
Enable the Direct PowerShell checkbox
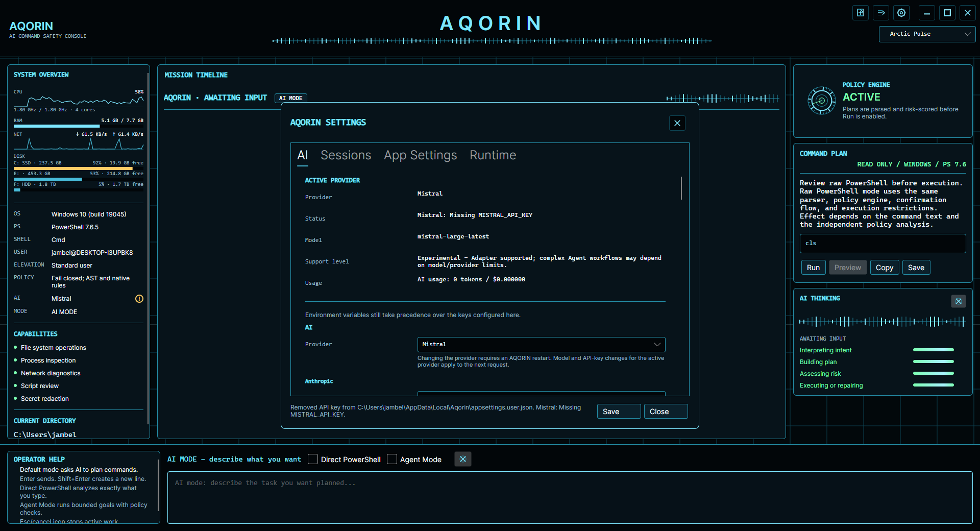coord(313,459)
